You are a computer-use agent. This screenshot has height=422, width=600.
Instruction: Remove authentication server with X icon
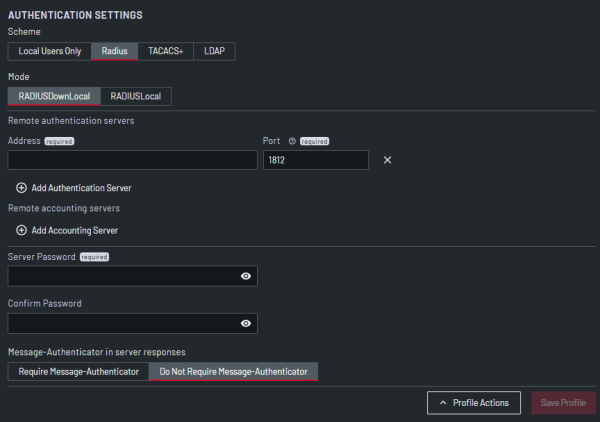point(387,160)
